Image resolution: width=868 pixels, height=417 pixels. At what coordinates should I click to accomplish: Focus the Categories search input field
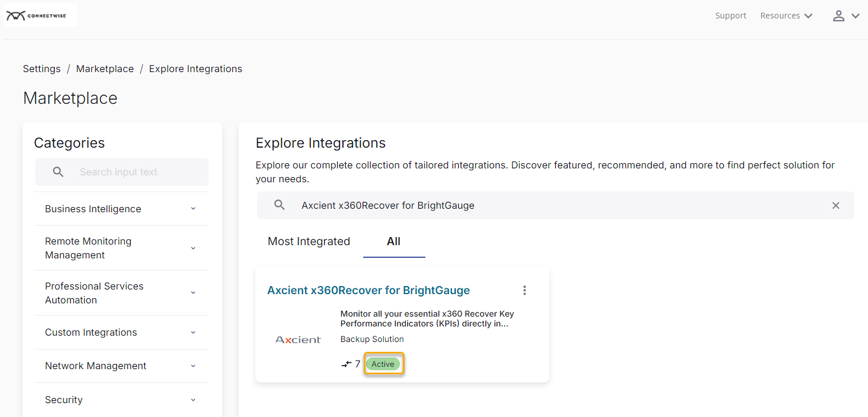(x=122, y=172)
